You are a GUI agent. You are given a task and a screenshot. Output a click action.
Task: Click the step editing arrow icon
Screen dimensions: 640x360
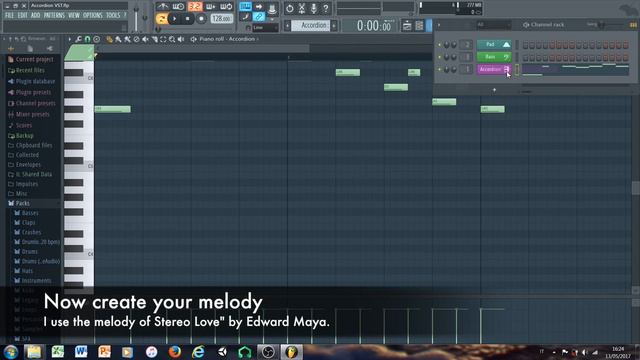tap(259, 7)
